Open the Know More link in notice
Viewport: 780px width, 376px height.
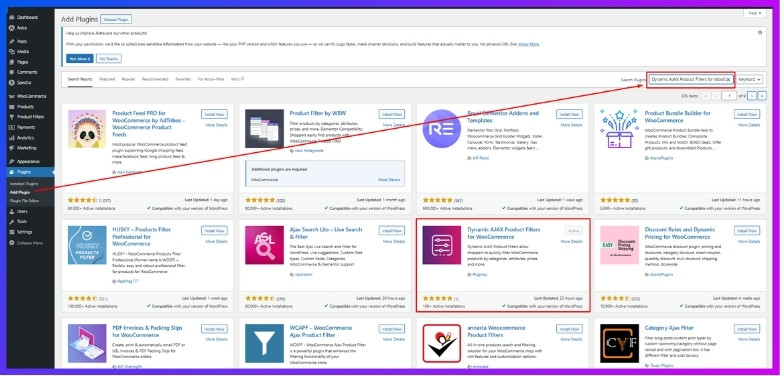click(529, 44)
